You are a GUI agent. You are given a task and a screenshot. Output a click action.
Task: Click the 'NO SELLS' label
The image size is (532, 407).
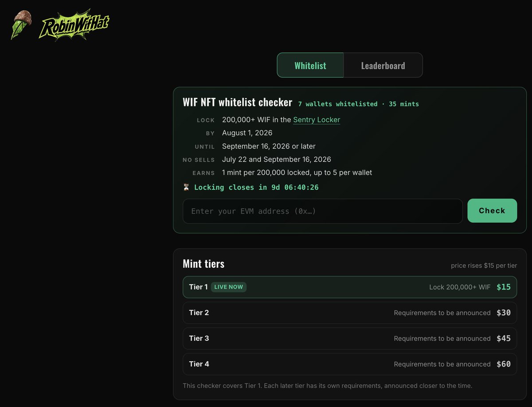[x=199, y=160]
